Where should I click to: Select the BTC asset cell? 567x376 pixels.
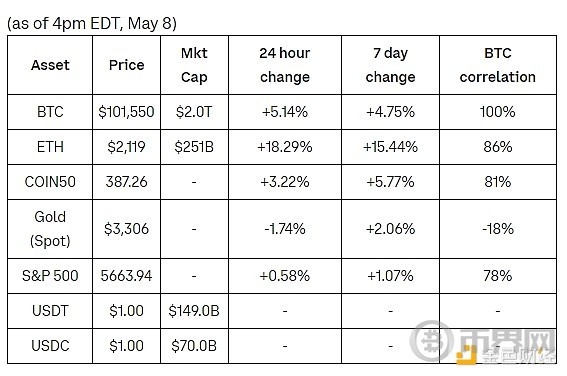point(50,112)
